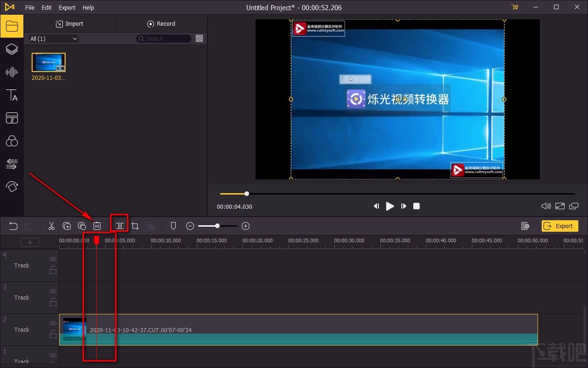The width and height of the screenshot is (588, 368).
Task: Hide Track 4 with the eye icon
Action: [53, 259]
